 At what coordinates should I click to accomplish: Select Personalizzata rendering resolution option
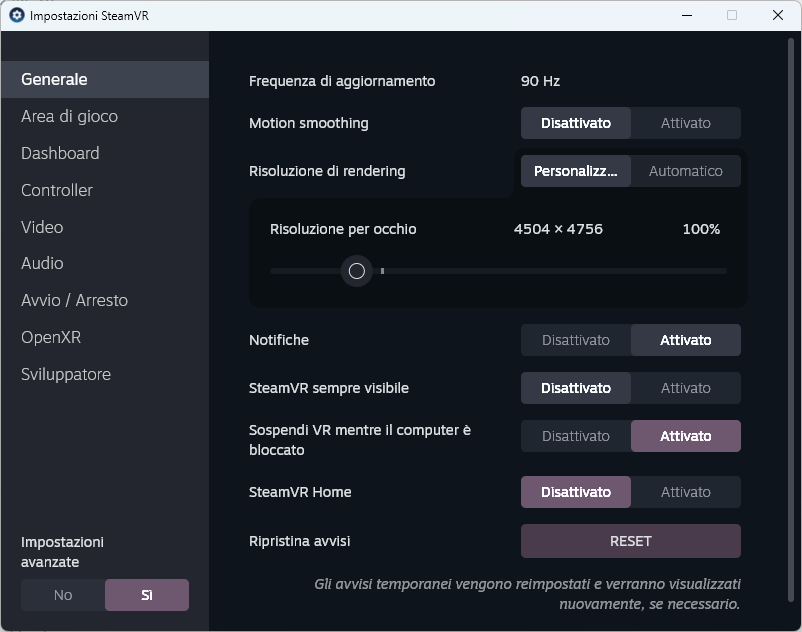576,171
